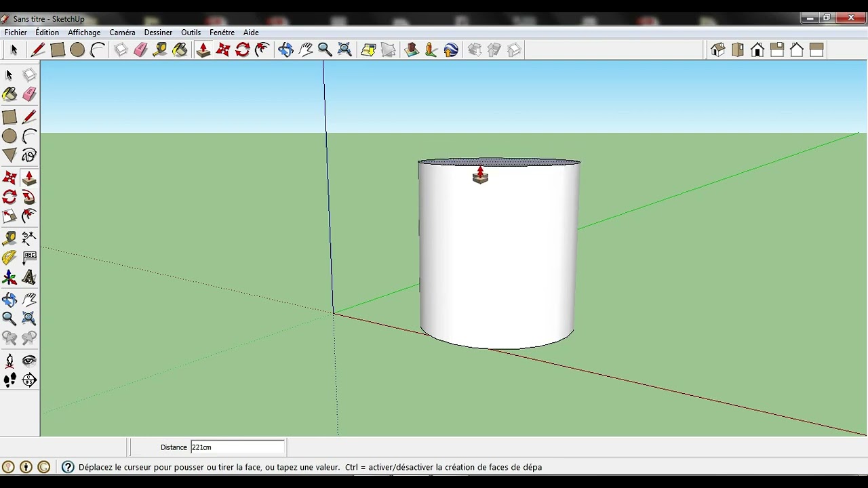Open the Caméra menu
The image size is (868, 488).
pos(122,32)
